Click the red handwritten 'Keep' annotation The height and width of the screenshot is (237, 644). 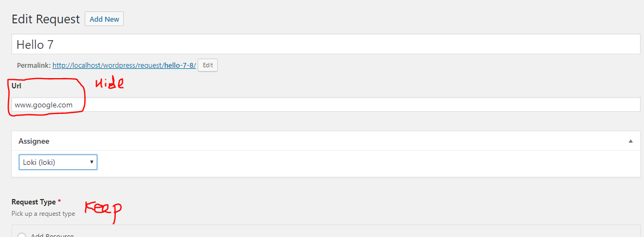(103, 209)
